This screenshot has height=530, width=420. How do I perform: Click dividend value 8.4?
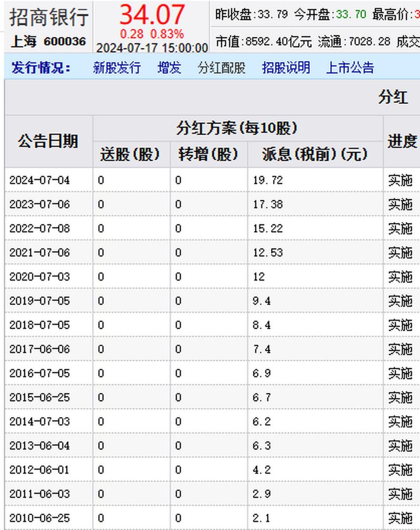(261, 325)
